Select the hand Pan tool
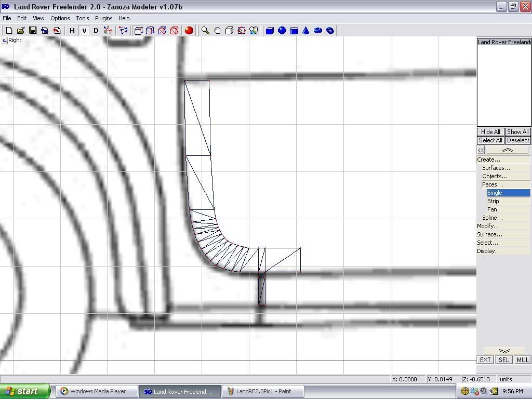 point(217,31)
